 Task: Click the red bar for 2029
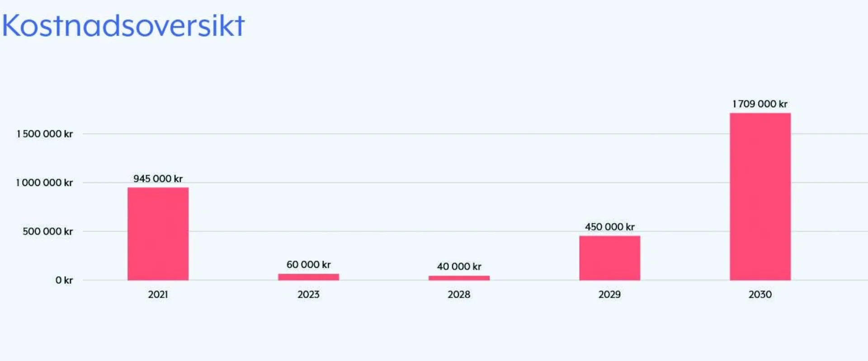609,258
